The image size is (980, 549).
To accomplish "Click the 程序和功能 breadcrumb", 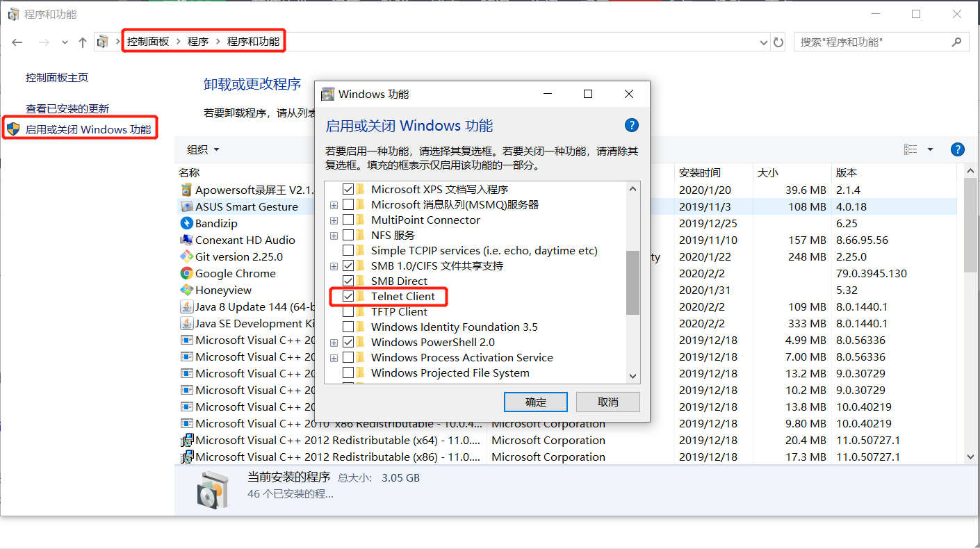I will 254,42.
